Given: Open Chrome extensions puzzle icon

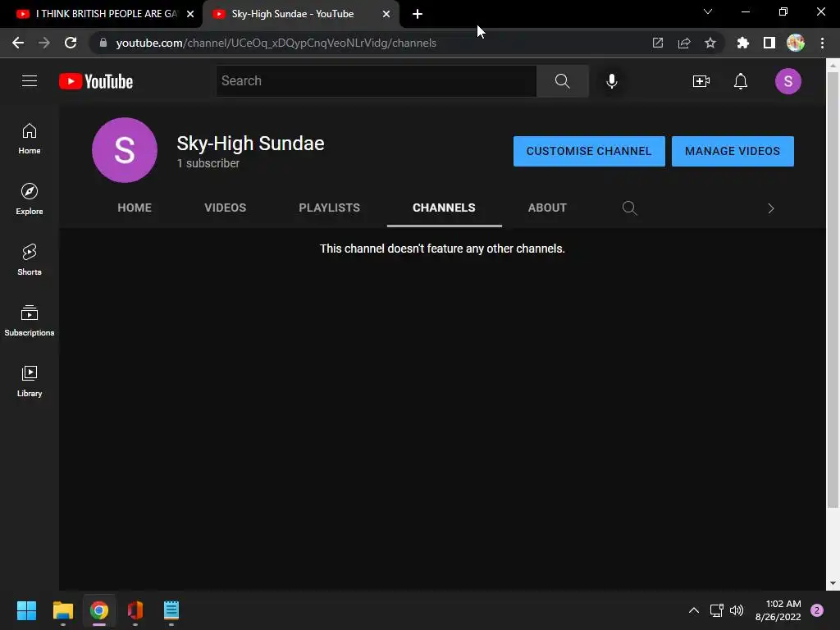Looking at the screenshot, I should point(742,43).
